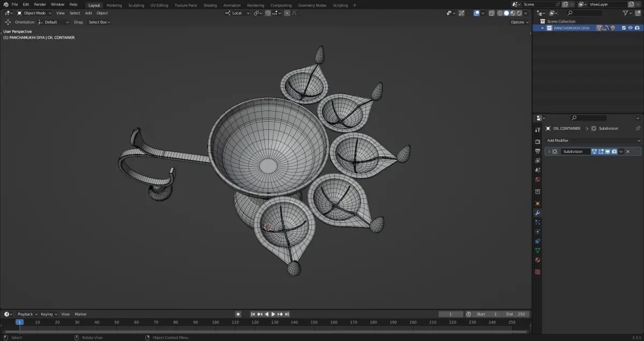Open the Edit menu

(x=26, y=4)
